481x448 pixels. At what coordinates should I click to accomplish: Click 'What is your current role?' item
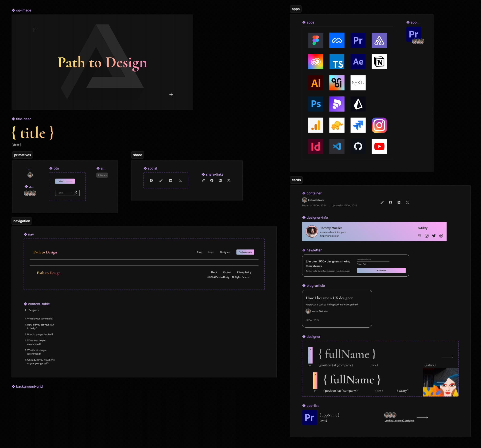point(39,319)
